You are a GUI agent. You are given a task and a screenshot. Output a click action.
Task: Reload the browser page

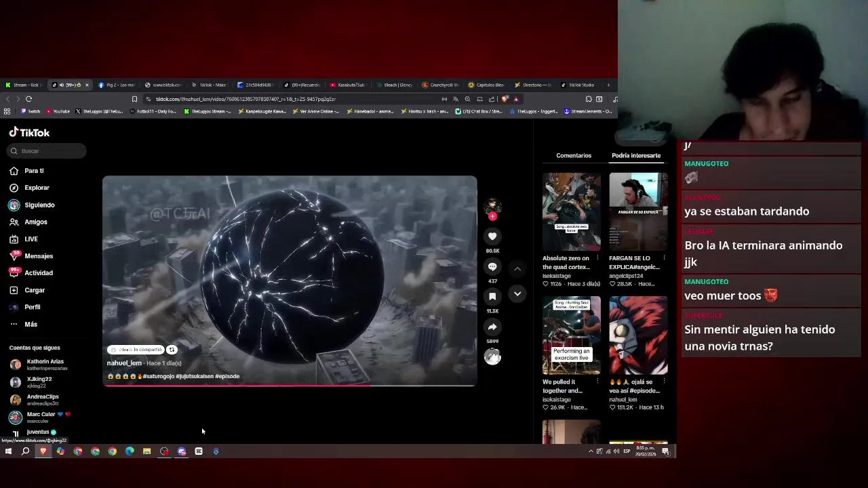(28, 99)
